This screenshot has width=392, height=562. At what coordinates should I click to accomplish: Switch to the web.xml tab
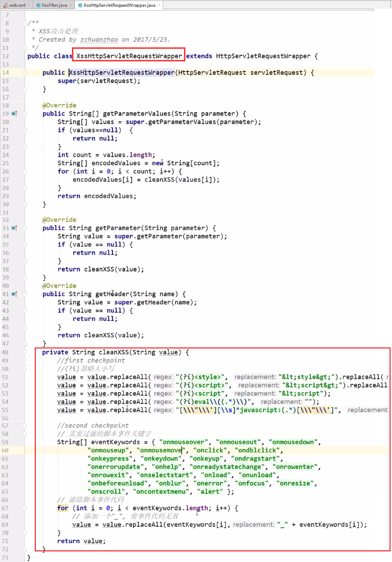click(17, 5)
